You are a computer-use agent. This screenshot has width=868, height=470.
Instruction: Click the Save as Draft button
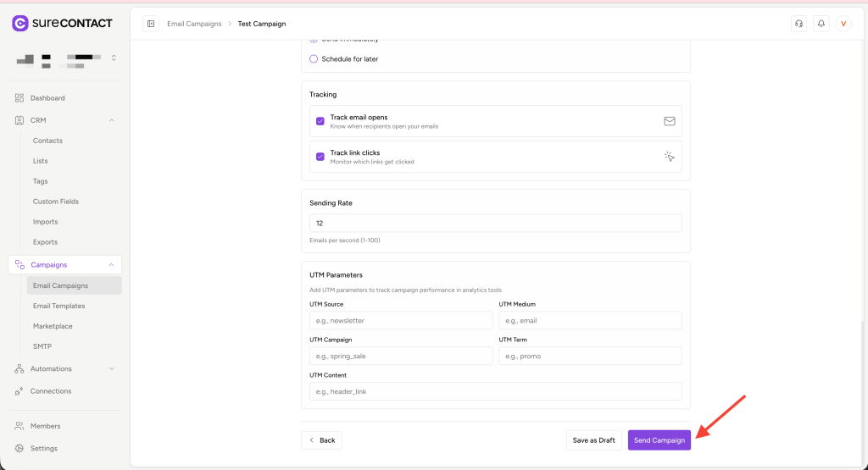[593, 440]
